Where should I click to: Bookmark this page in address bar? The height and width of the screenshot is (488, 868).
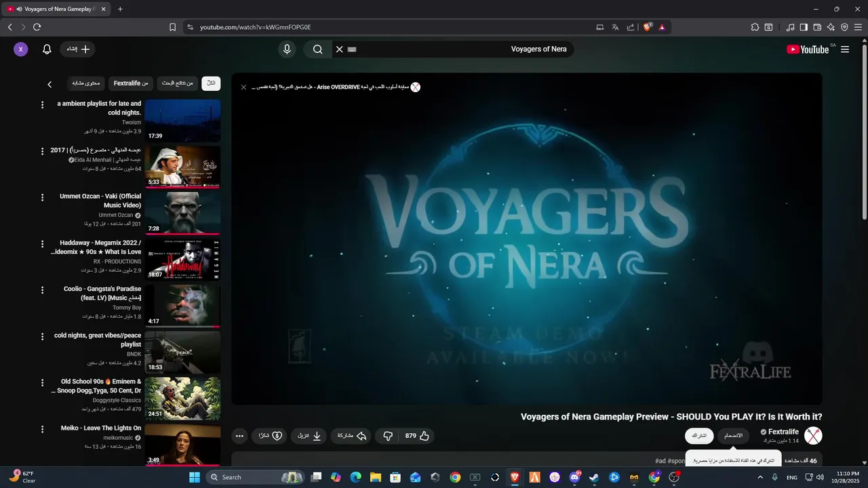pos(172,27)
